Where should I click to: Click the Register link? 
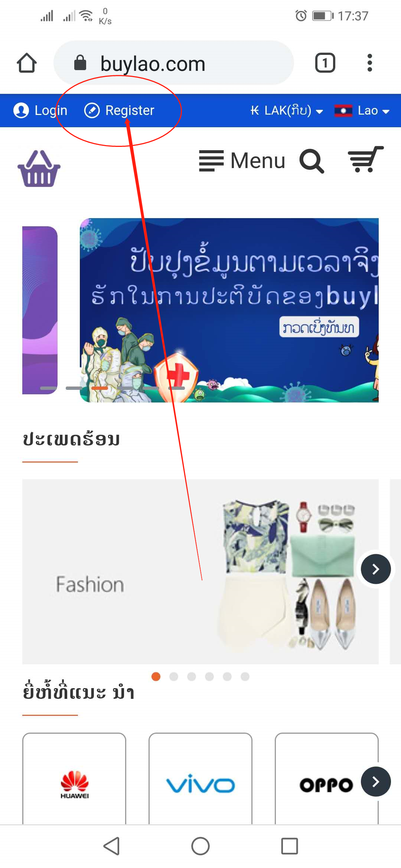tap(119, 111)
